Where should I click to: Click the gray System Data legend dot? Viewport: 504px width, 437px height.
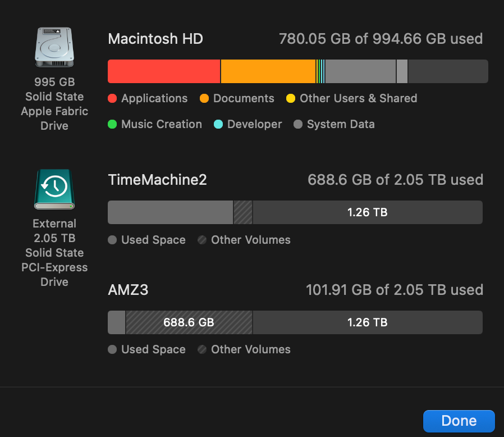click(x=298, y=125)
